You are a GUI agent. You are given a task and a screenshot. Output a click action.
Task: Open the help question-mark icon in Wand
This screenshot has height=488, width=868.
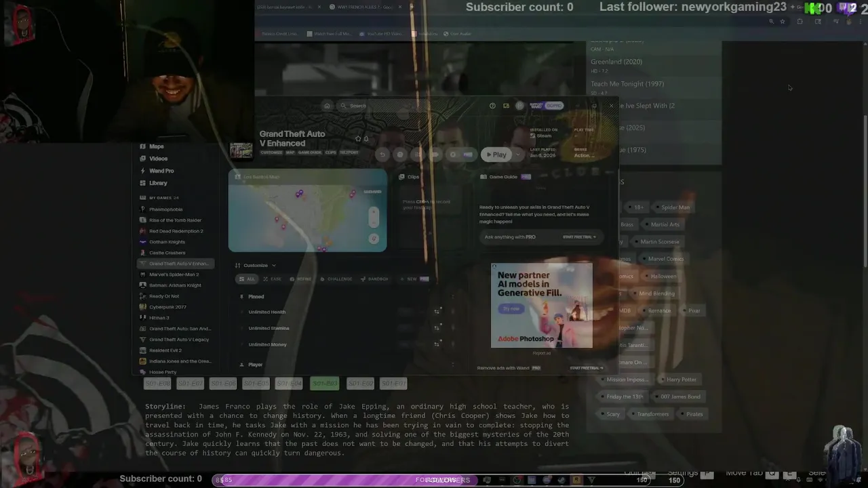[x=492, y=106]
